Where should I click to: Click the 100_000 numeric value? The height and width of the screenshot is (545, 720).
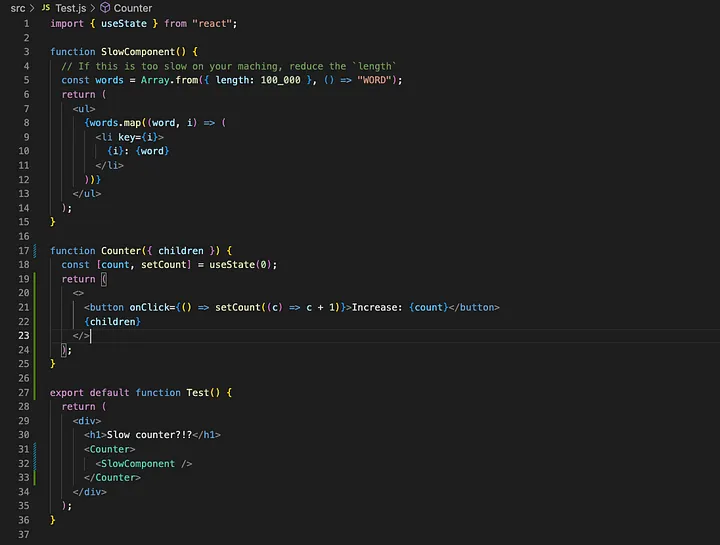pyautogui.click(x=281, y=80)
